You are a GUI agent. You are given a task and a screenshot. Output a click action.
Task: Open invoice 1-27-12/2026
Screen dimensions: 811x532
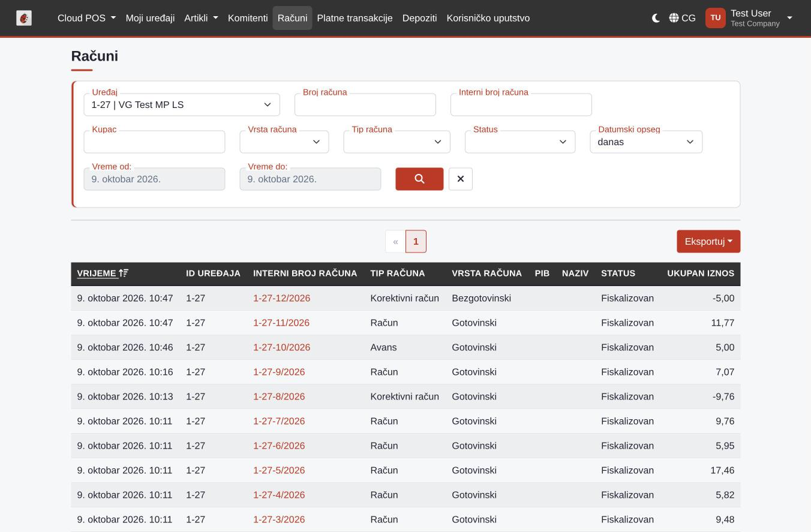pos(281,298)
